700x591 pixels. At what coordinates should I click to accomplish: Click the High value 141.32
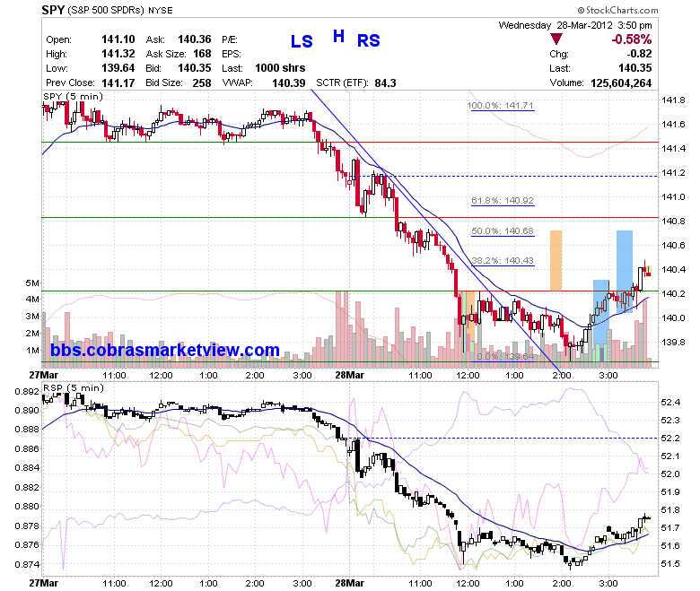[x=118, y=54]
